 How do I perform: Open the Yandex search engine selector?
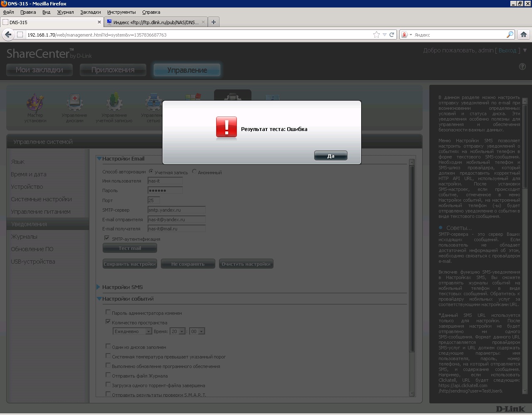(406, 35)
